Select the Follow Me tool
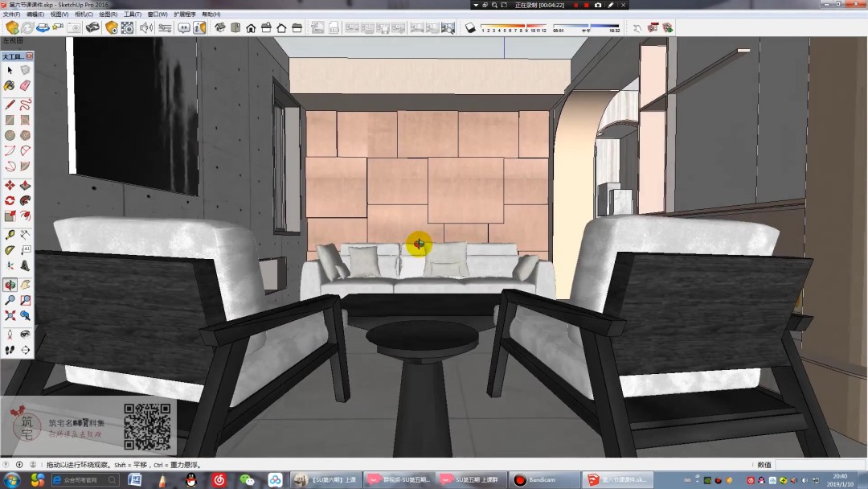 tap(26, 200)
